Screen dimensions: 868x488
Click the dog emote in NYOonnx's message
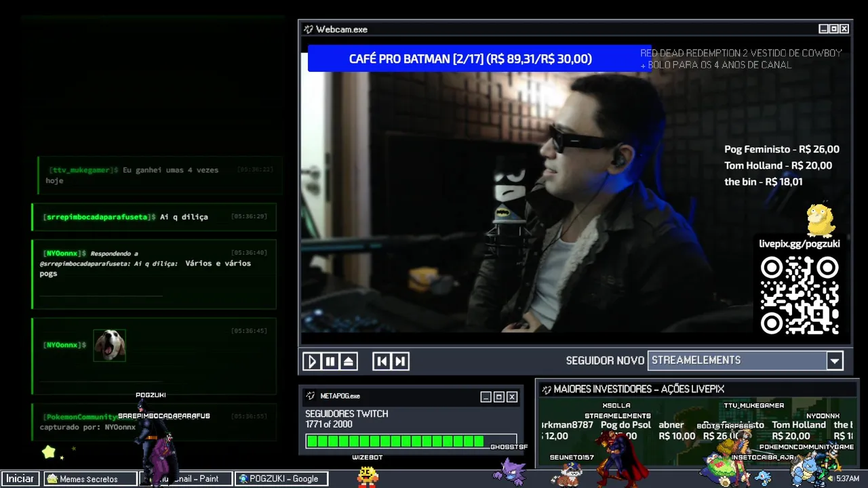click(109, 345)
